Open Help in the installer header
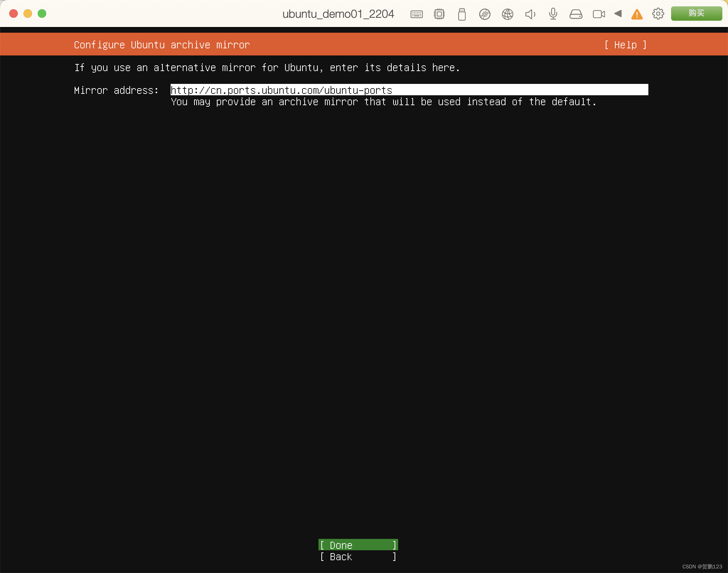This screenshot has height=573, width=728. point(626,45)
